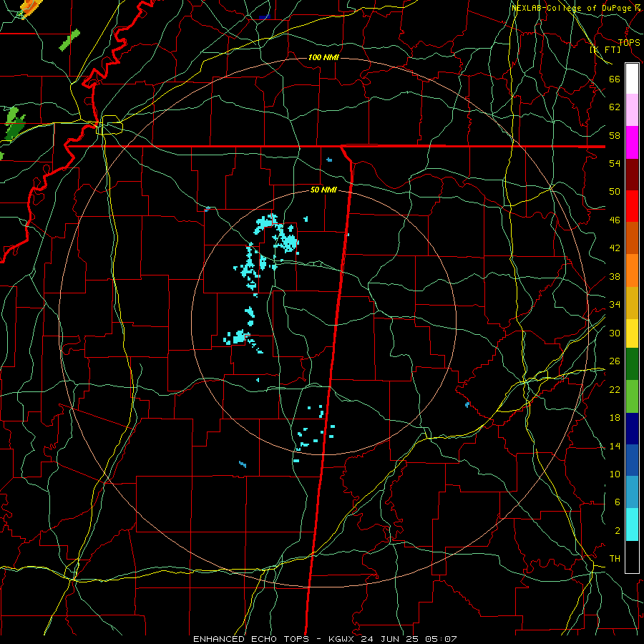Click the legend value "22"
This screenshot has width=644, height=644.
[x=615, y=389]
